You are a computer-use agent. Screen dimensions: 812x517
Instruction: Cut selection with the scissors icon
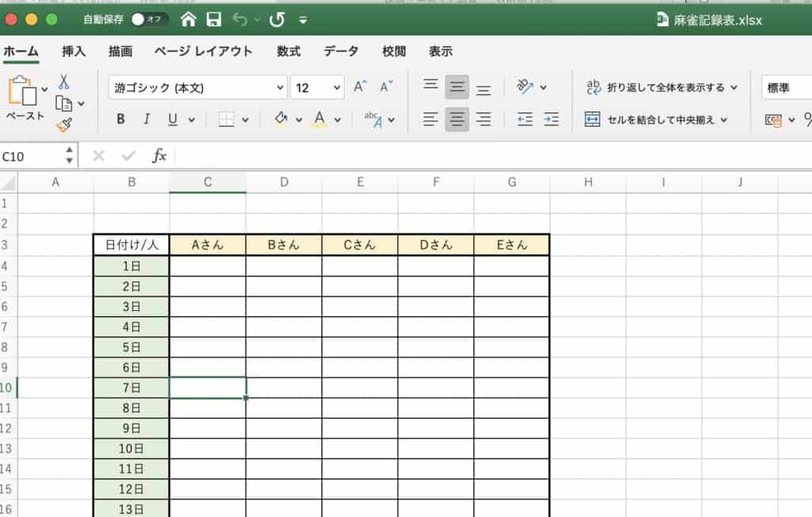point(63,82)
